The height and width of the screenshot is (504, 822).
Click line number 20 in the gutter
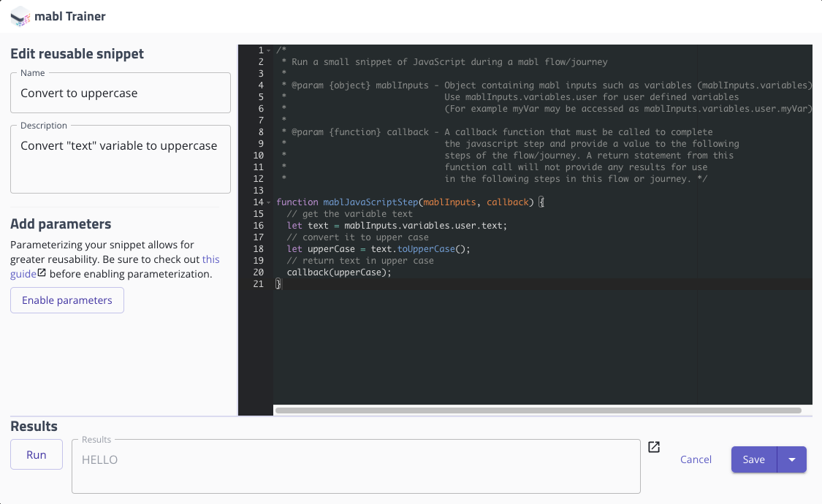click(x=259, y=272)
